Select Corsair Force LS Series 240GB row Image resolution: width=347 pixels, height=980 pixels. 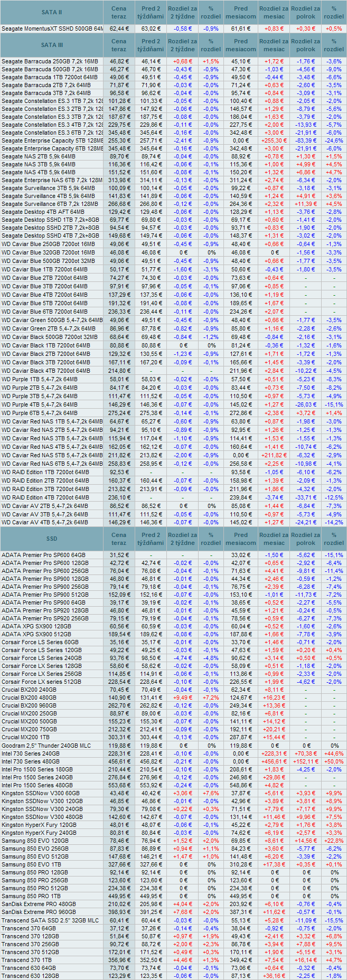pyautogui.click(x=173, y=658)
